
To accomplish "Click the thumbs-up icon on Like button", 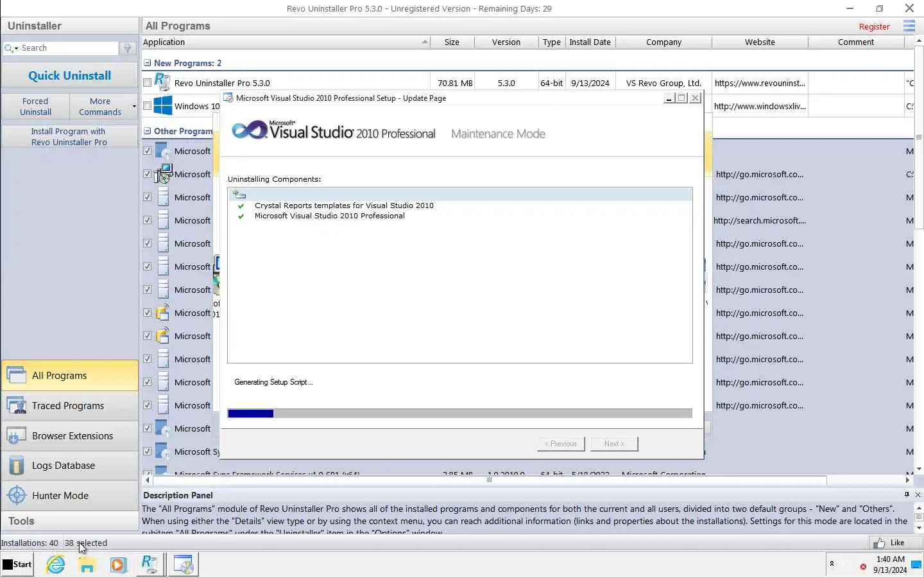I will 879,543.
